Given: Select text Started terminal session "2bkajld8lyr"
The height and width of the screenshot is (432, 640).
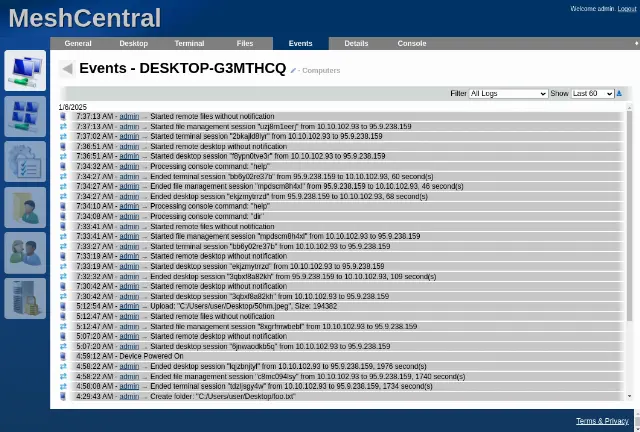Looking at the screenshot, I should point(210,136).
